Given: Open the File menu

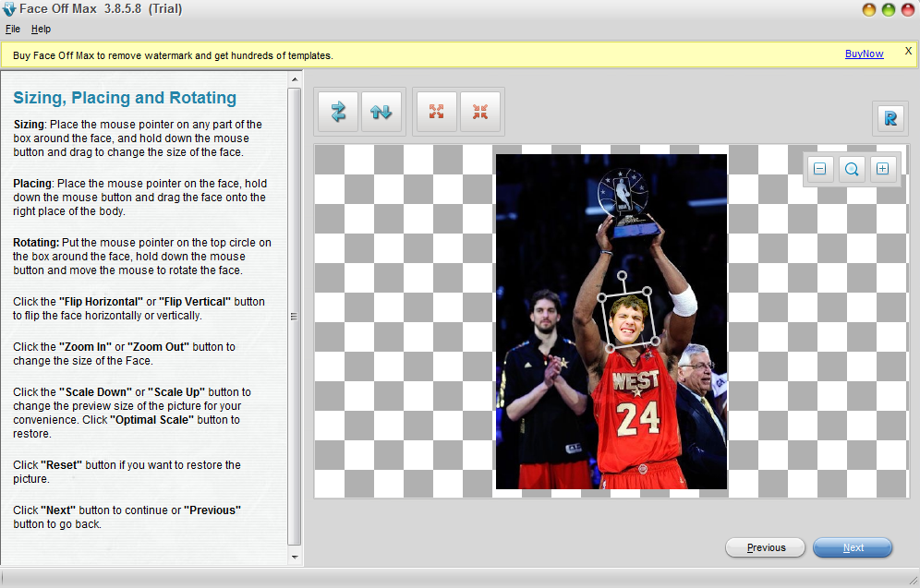Looking at the screenshot, I should click(12, 29).
